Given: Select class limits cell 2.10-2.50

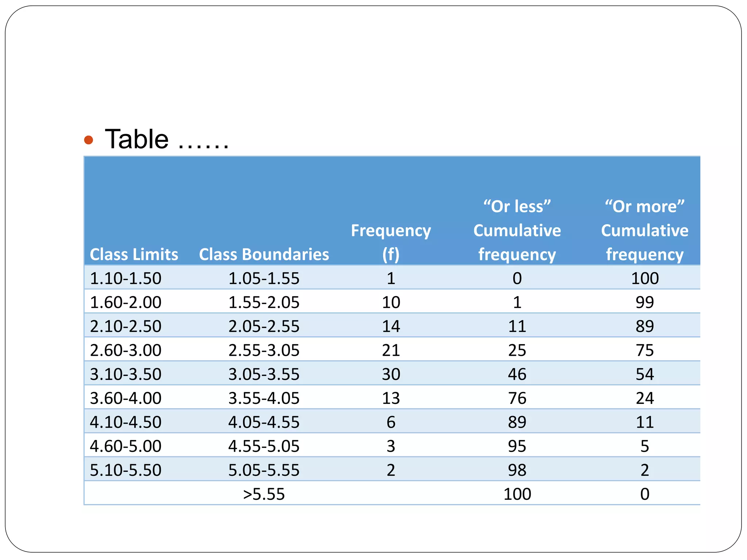Looking at the screenshot, I should point(125,326).
